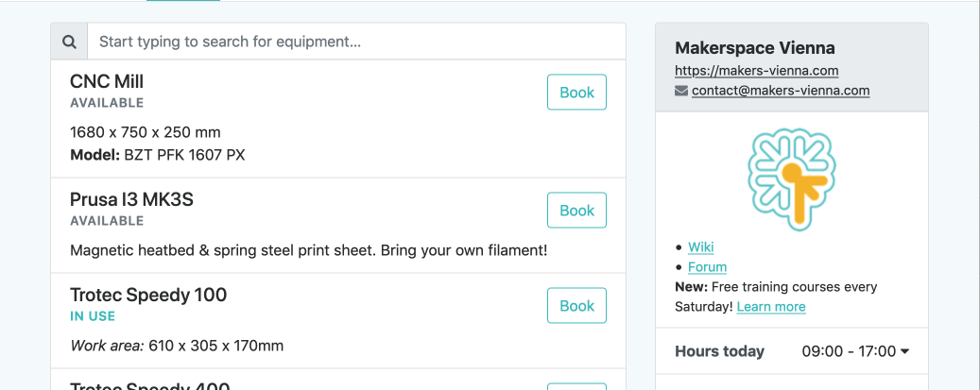
Task: Open the makers-vienna.com website link
Action: pos(757,71)
